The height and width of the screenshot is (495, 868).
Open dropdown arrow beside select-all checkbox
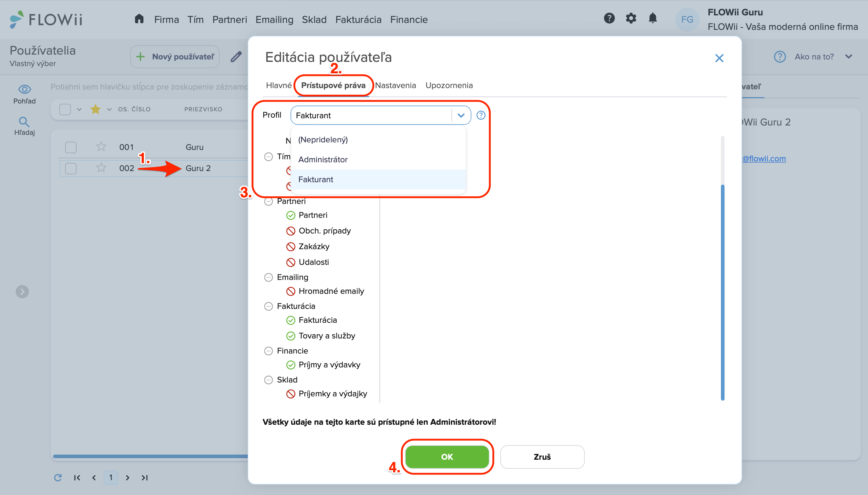tap(79, 109)
